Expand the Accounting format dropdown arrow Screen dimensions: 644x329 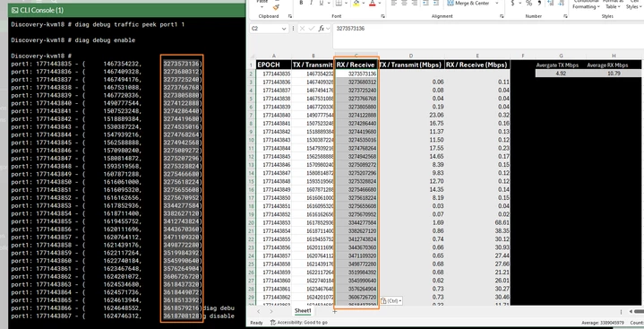(x=520, y=4)
